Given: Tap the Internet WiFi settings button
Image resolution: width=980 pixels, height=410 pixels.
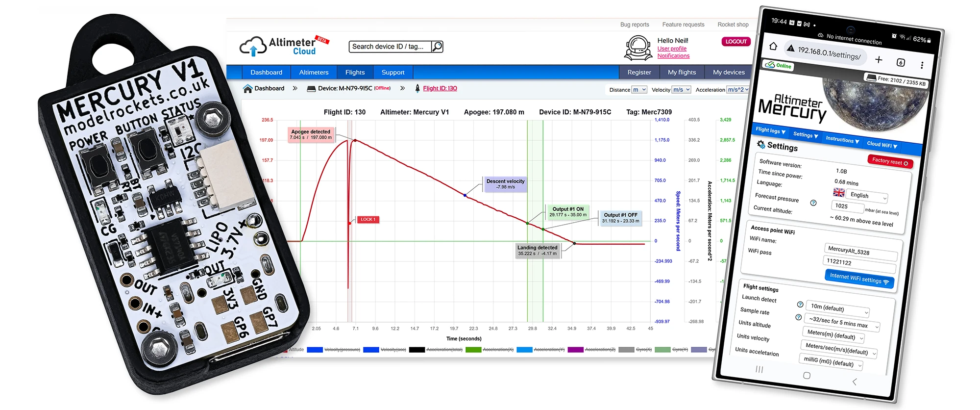Looking at the screenshot, I should pos(859,279).
